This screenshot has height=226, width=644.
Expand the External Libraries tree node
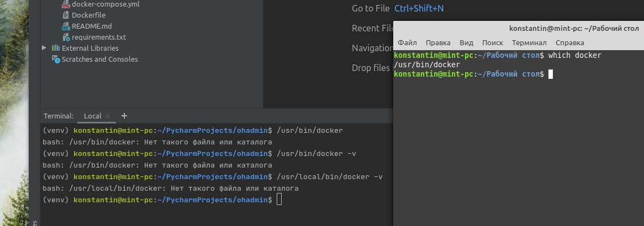(x=44, y=49)
